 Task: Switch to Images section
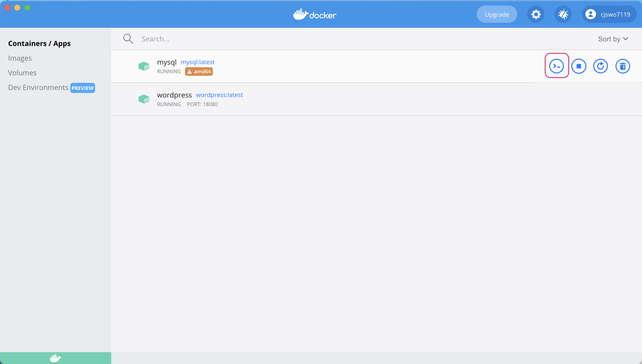(20, 58)
